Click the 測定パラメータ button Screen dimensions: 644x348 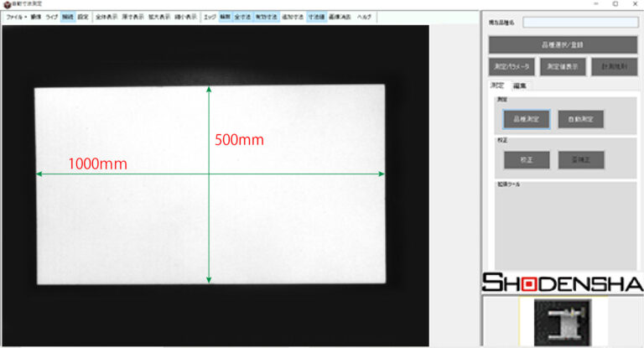510,67
